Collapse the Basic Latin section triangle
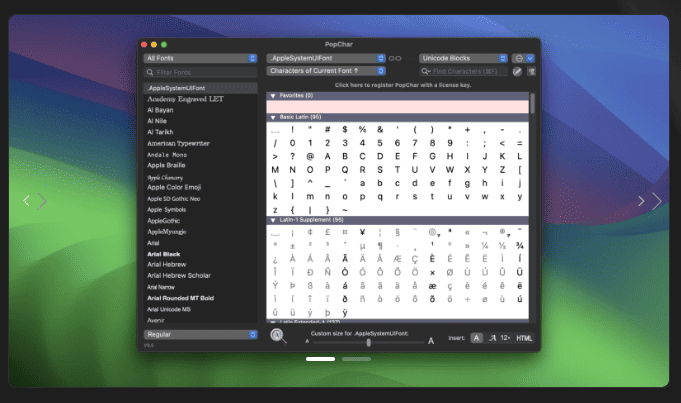The image size is (681, 403). click(273, 117)
